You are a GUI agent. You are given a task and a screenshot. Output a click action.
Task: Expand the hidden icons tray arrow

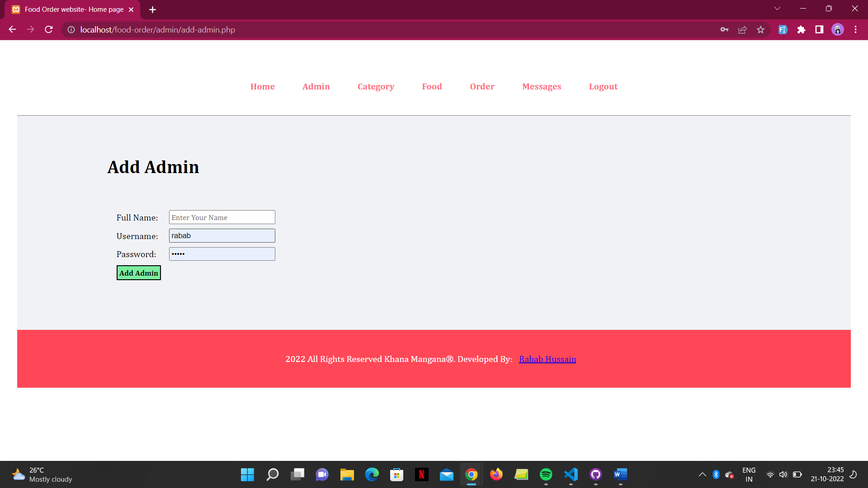(x=703, y=475)
